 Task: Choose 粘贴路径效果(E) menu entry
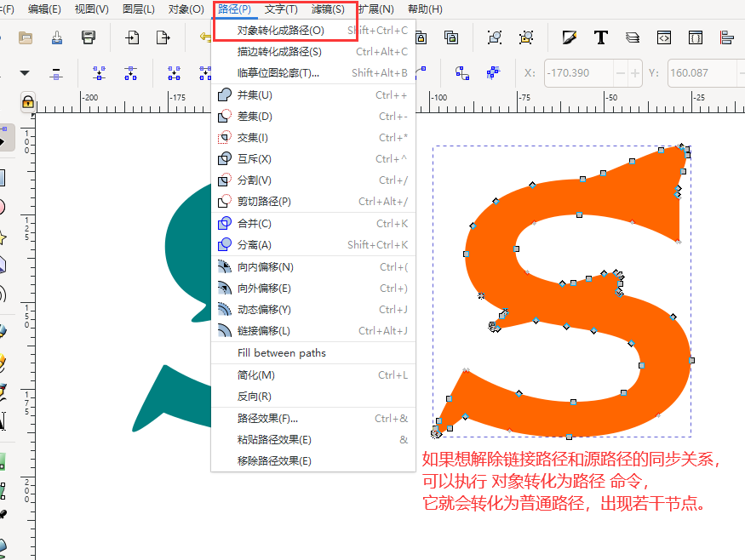tap(313, 440)
